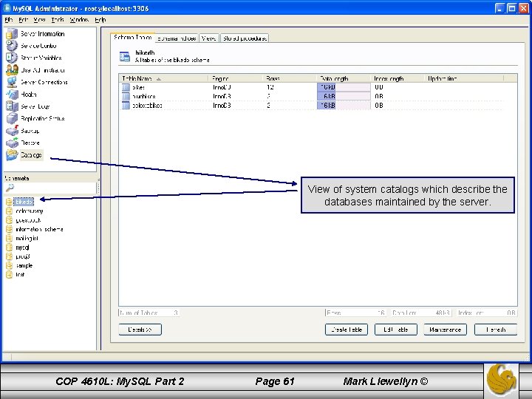Image resolution: width=532 pixels, height=399 pixels.
Task: Open the View menu
Action: click(39, 20)
